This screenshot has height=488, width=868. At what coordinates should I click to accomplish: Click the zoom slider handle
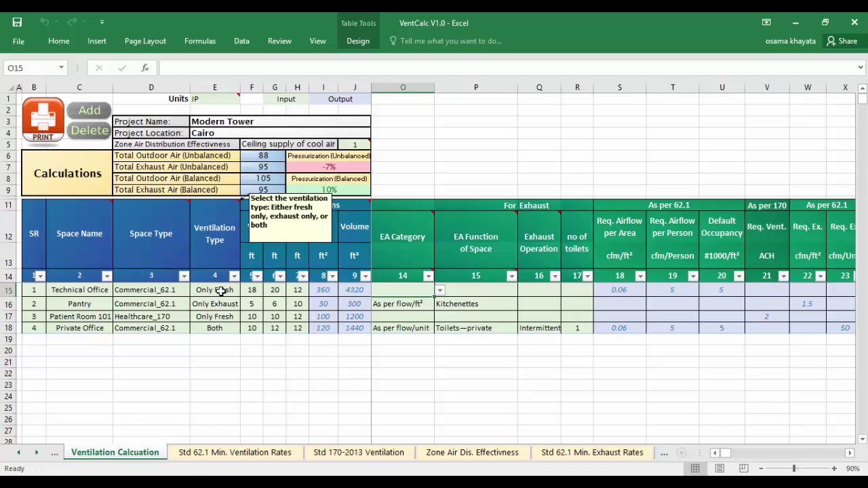pos(794,468)
